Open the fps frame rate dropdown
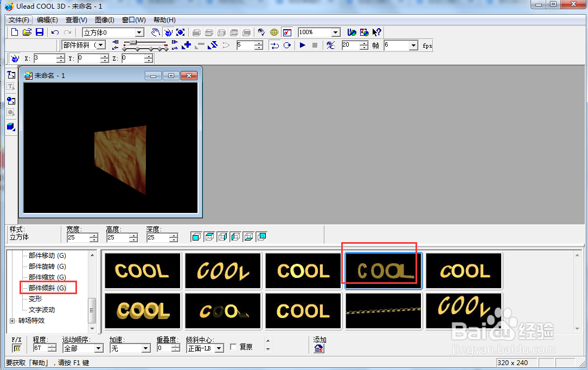Screen dimensions: 588x370 [x=413, y=46]
